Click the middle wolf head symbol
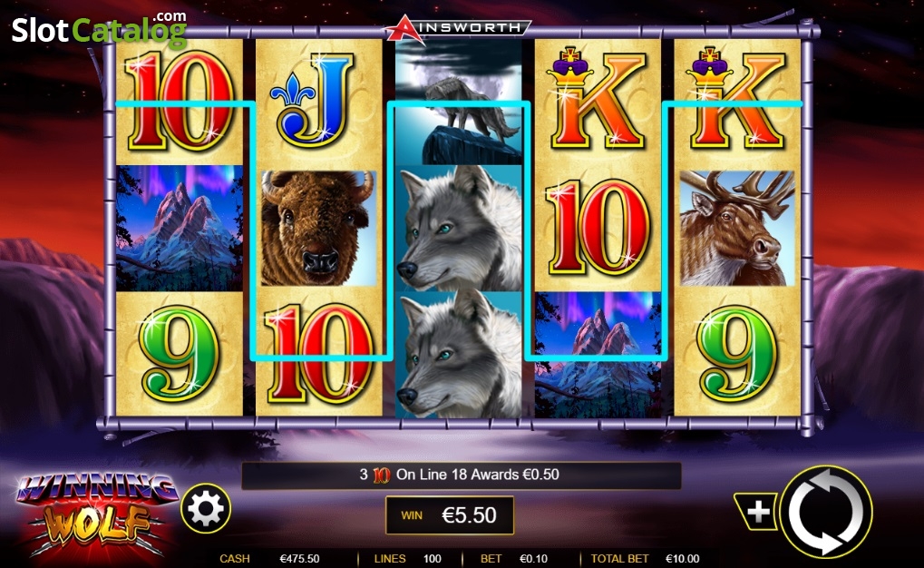 coord(459,229)
